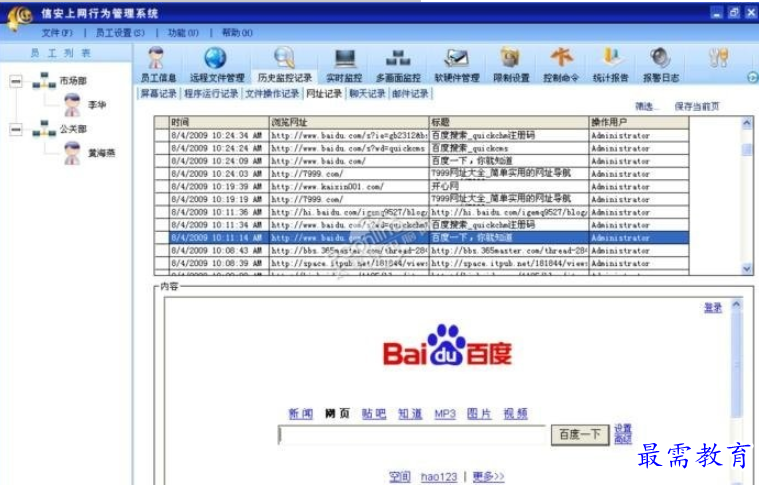The width and height of the screenshot is (759, 487).
Task: Open the 空间 link below search box
Action: [x=400, y=477]
